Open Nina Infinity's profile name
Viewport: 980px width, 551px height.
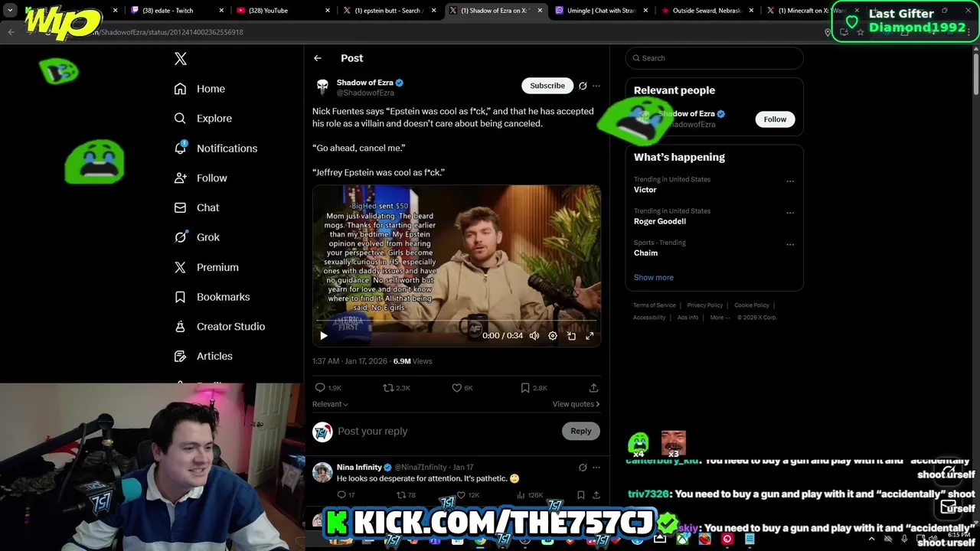coord(359,467)
